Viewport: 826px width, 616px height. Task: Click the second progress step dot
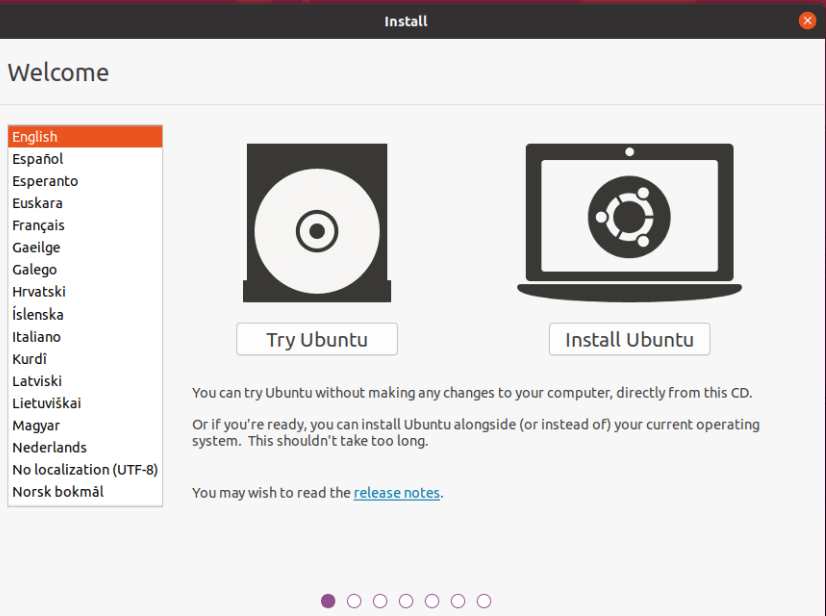click(x=354, y=600)
